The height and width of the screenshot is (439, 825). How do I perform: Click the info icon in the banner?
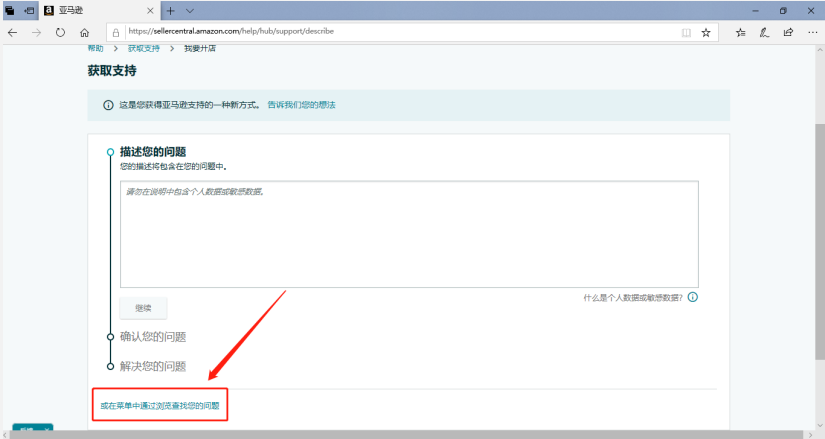click(108, 105)
